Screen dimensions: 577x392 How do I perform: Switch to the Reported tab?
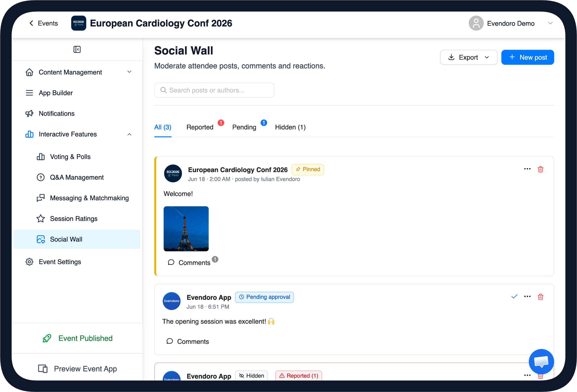tap(200, 127)
